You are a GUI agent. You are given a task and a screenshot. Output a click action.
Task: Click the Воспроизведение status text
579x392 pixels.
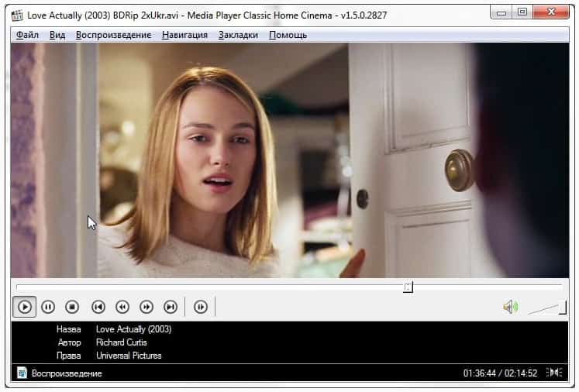point(67,373)
